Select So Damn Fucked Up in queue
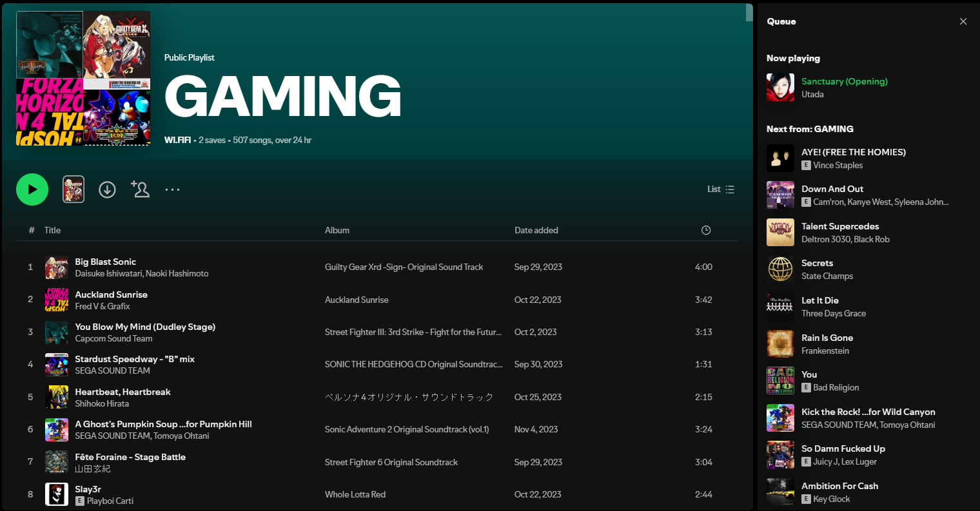This screenshot has width=980, height=511. 843,448
